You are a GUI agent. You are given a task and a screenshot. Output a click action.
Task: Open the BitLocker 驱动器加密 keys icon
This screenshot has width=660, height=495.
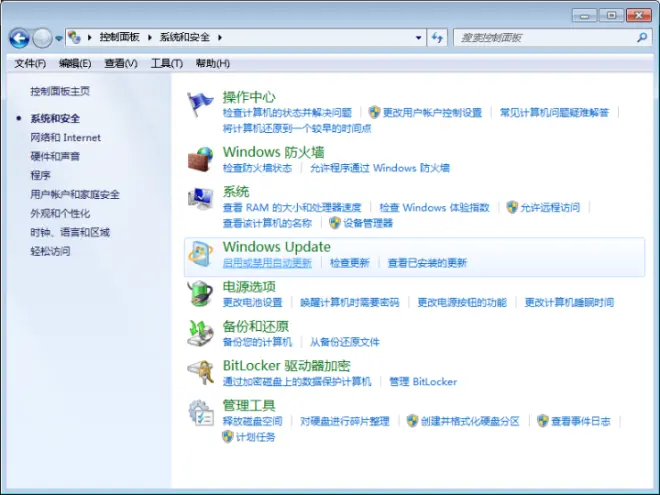(x=200, y=373)
